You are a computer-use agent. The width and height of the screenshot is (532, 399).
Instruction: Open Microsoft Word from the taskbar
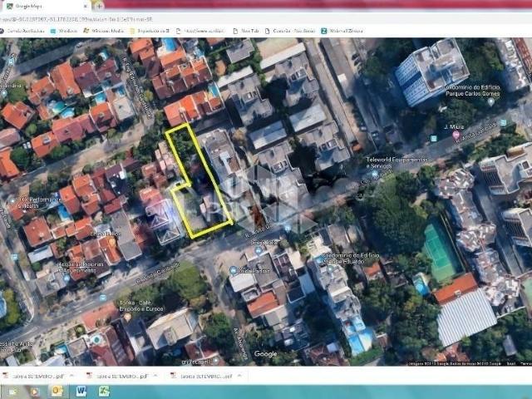(81, 392)
